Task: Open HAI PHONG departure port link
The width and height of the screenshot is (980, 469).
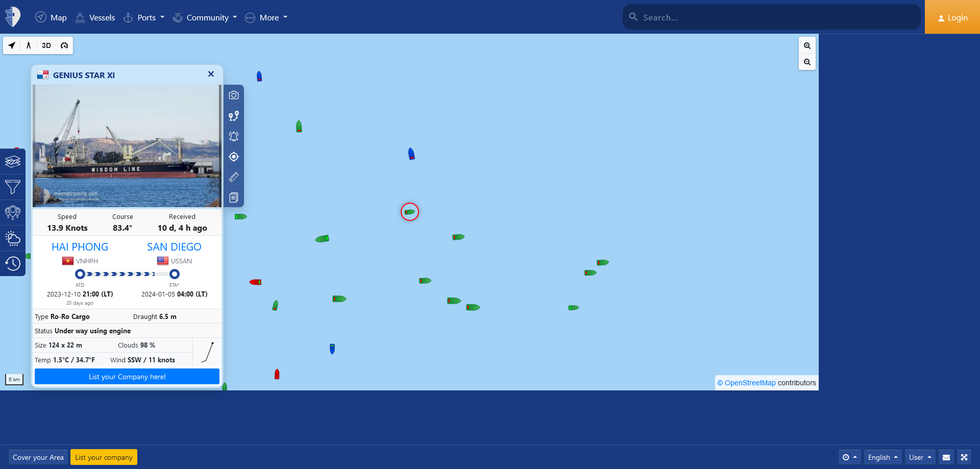Action: pos(80,247)
